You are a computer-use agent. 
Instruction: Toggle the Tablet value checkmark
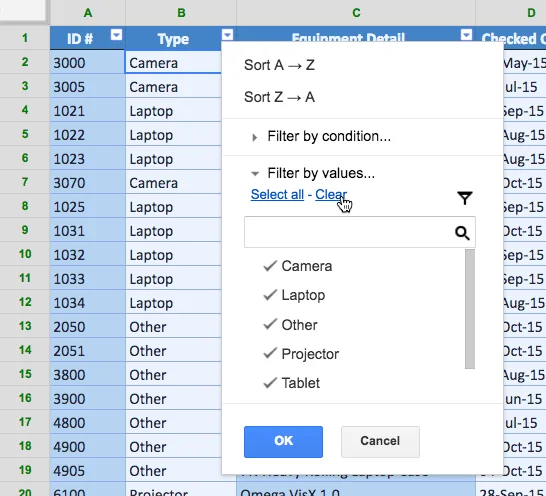coord(291,383)
